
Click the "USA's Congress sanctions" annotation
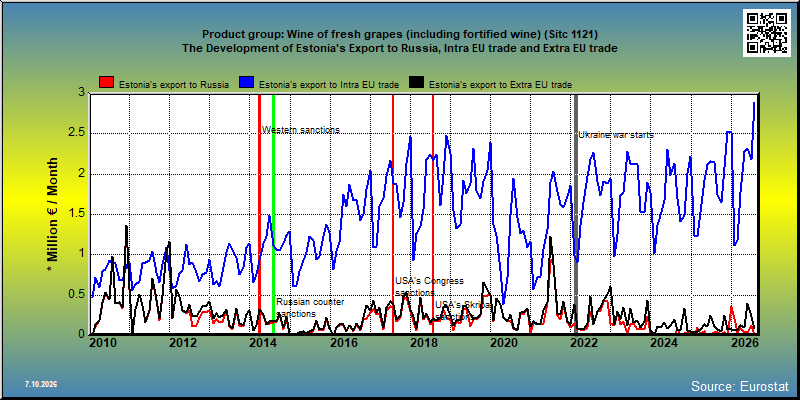[430, 287]
